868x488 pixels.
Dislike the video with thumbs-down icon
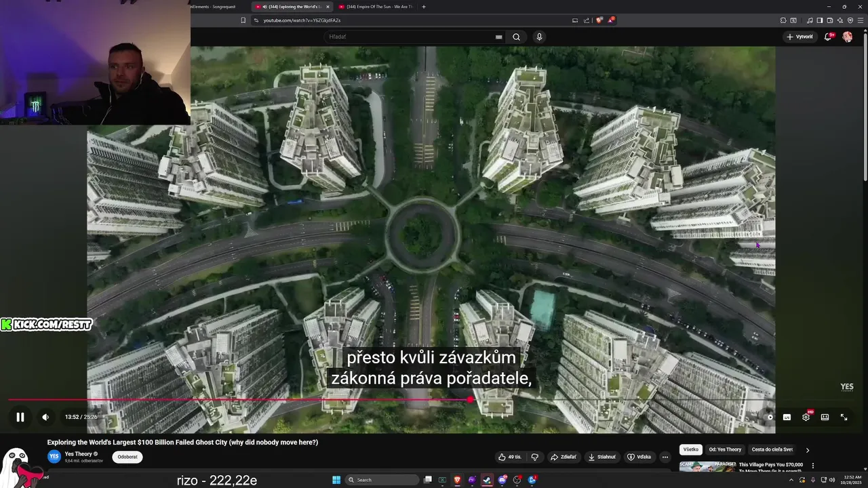(535, 457)
